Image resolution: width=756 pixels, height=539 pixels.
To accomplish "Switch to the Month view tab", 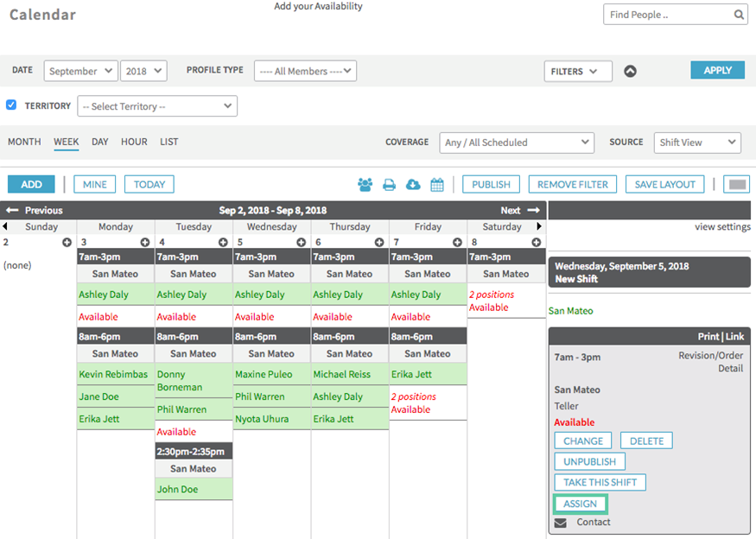I will point(24,142).
